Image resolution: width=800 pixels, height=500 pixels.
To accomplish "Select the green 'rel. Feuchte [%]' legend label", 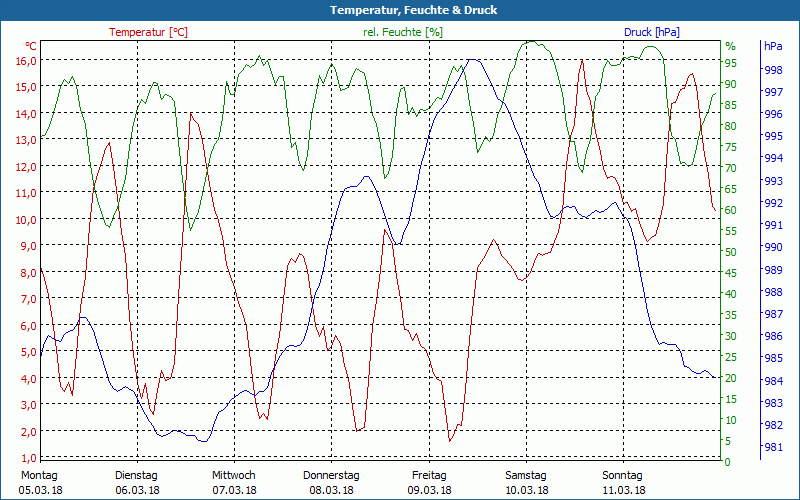I will pyautogui.click(x=403, y=32).
